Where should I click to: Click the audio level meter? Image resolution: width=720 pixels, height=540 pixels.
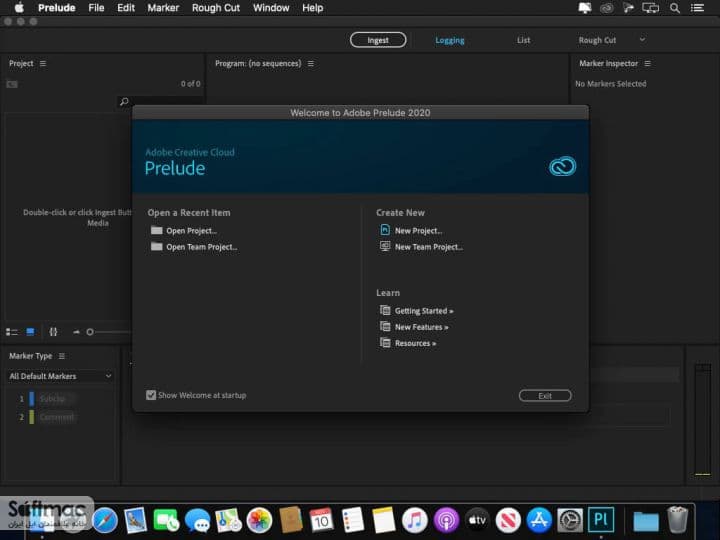click(x=703, y=419)
